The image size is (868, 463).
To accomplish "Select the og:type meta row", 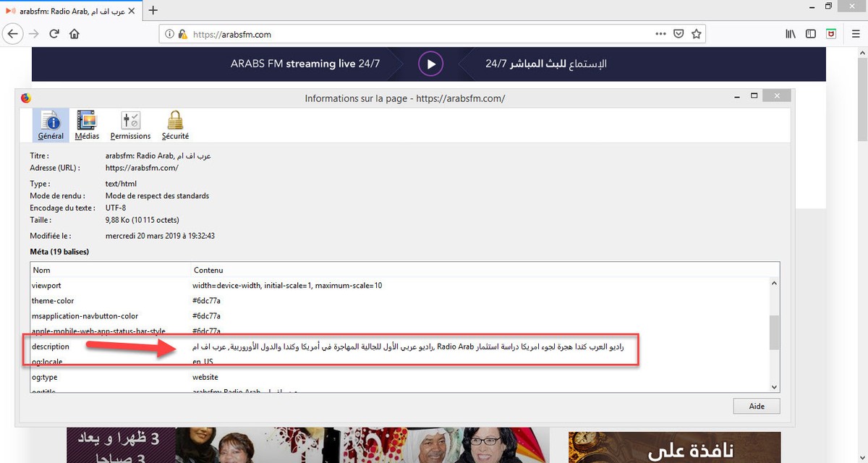I will coord(399,377).
